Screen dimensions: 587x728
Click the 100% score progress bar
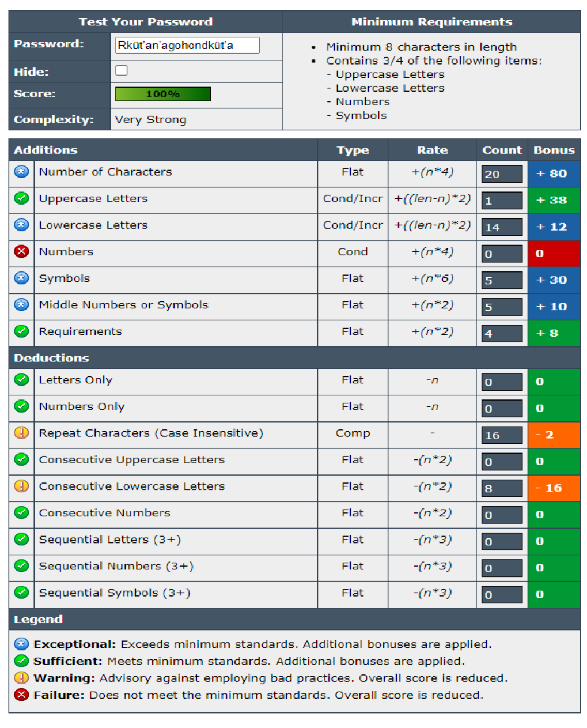163,94
